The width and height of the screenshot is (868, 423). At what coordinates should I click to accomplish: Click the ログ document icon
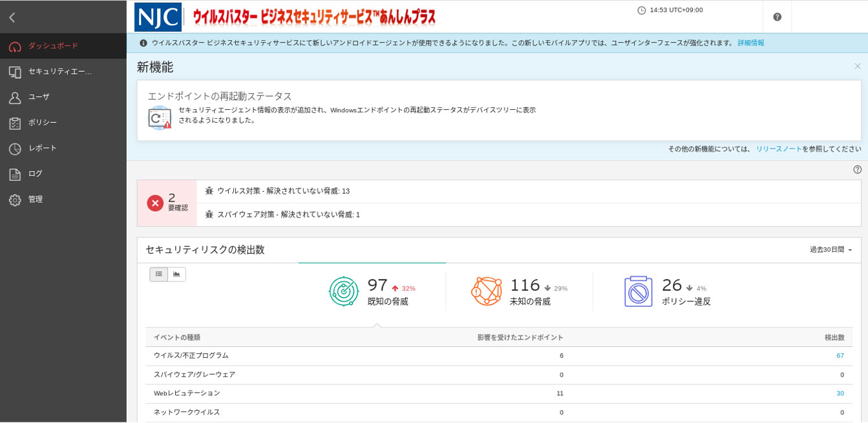pos(15,174)
